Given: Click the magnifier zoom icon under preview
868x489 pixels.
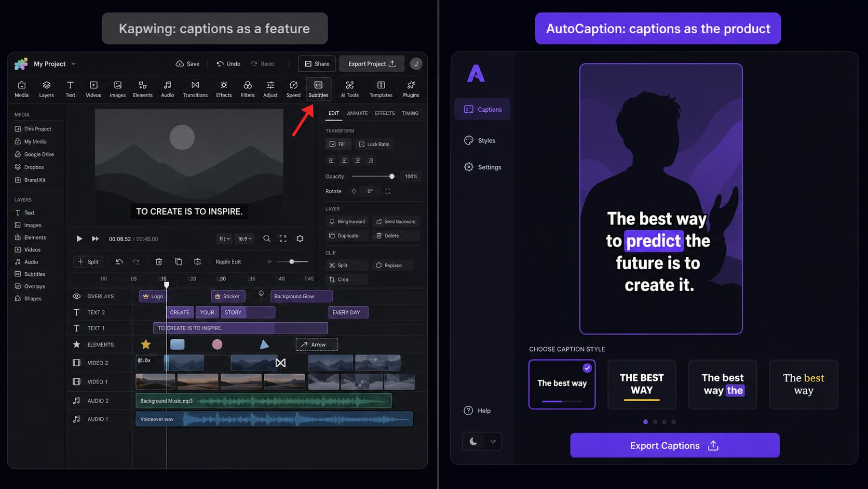Looking at the screenshot, I should 266,239.
